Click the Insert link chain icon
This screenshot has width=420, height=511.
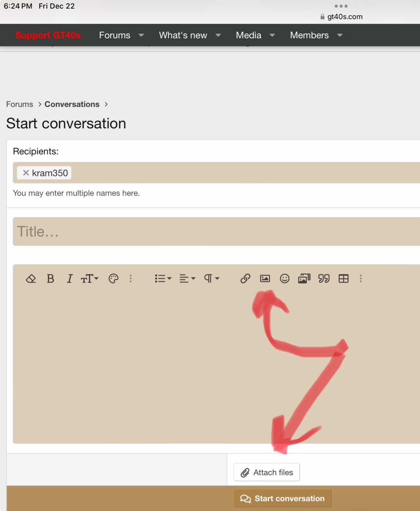(245, 279)
